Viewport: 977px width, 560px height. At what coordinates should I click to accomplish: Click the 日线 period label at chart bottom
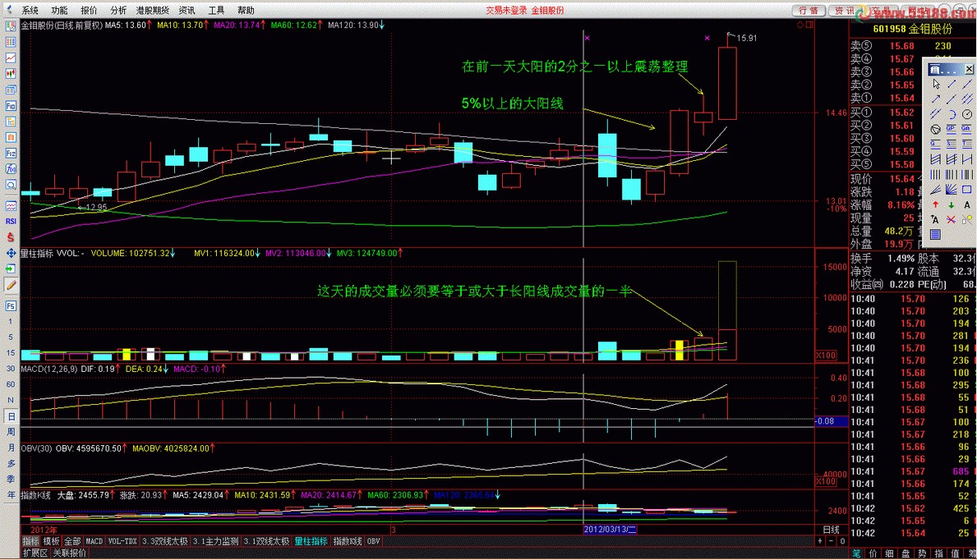coord(832,530)
